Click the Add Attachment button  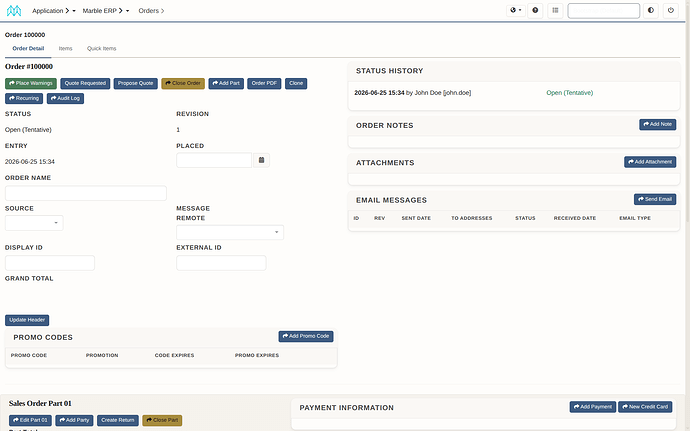click(650, 162)
